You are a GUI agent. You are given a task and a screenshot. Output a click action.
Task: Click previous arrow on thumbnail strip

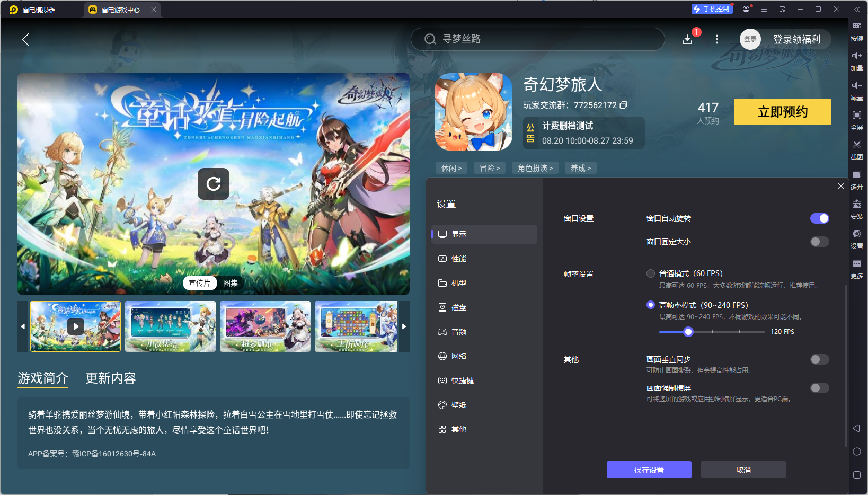(x=23, y=326)
